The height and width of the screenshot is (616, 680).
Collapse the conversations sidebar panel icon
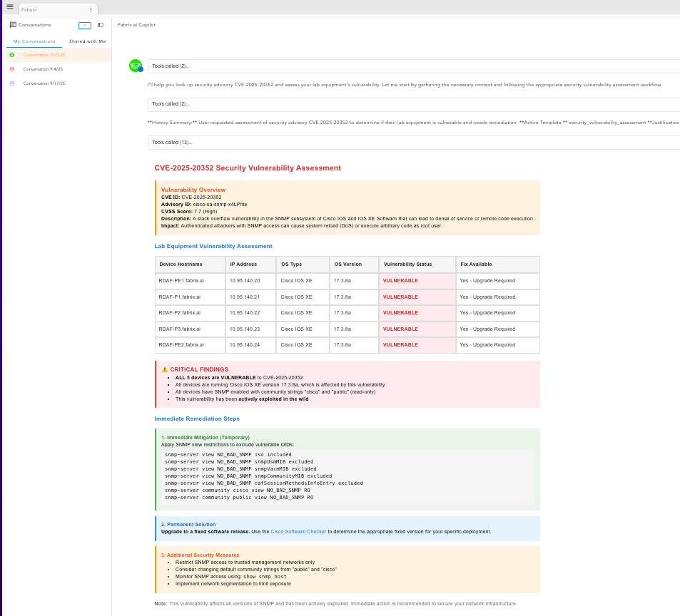101,25
